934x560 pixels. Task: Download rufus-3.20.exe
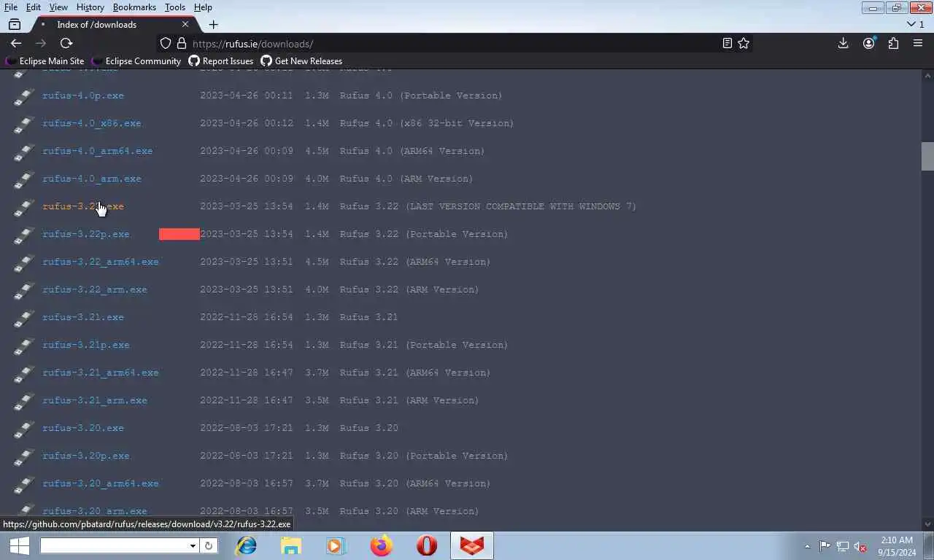(83, 428)
